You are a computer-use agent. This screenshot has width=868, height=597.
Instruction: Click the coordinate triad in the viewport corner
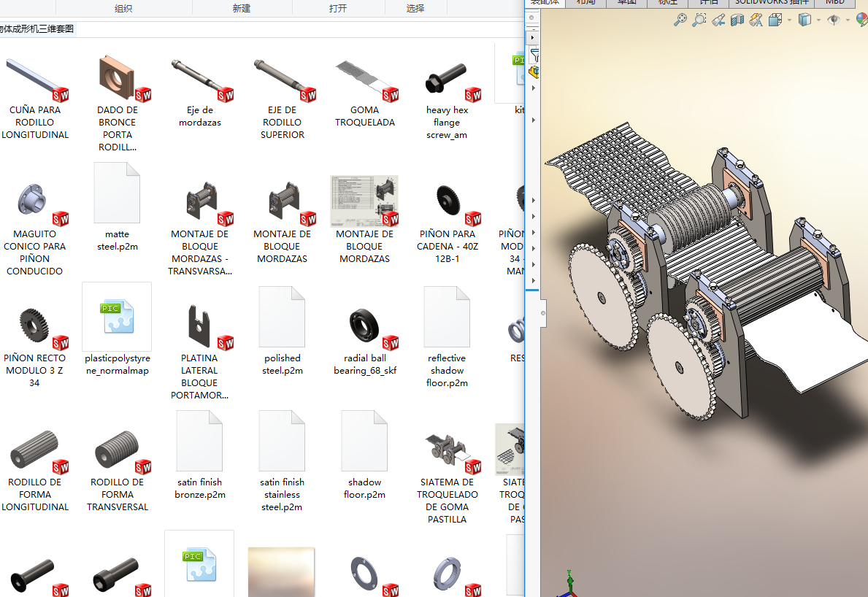point(569,585)
